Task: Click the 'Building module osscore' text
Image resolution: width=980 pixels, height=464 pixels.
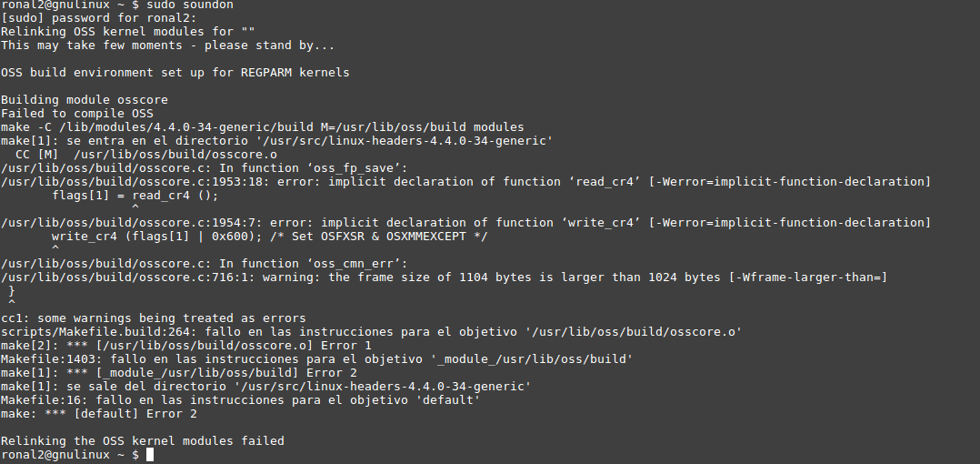Action: (84, 100)
